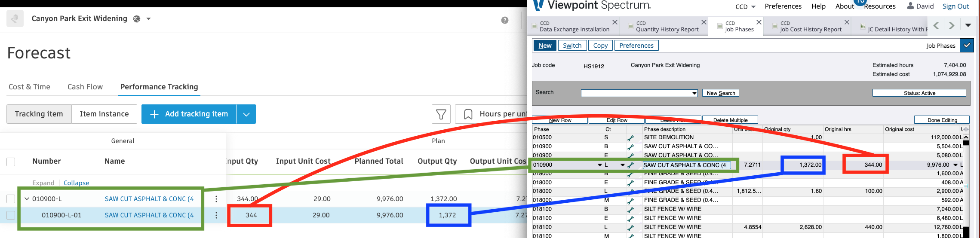The height and width of the screenshot is (238, 980).
Task: Switch to Cost & Time tab
Action: 29,87
